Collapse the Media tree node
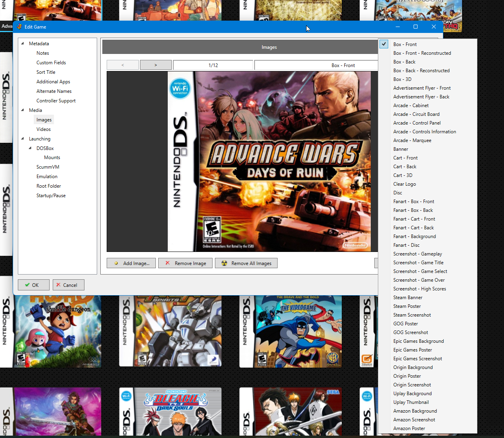Viewport: 504px width, 438px height. pos(23,110)
